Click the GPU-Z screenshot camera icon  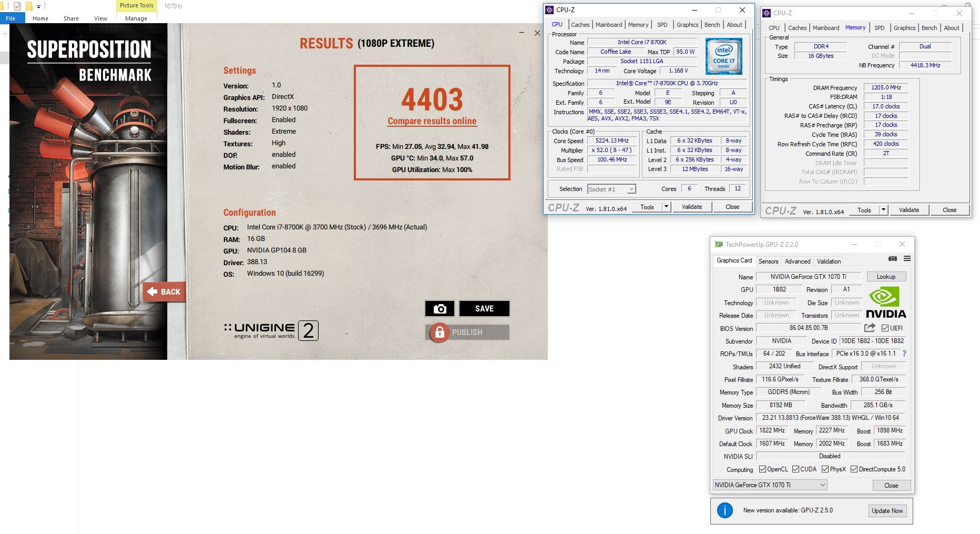coord(893,258)
